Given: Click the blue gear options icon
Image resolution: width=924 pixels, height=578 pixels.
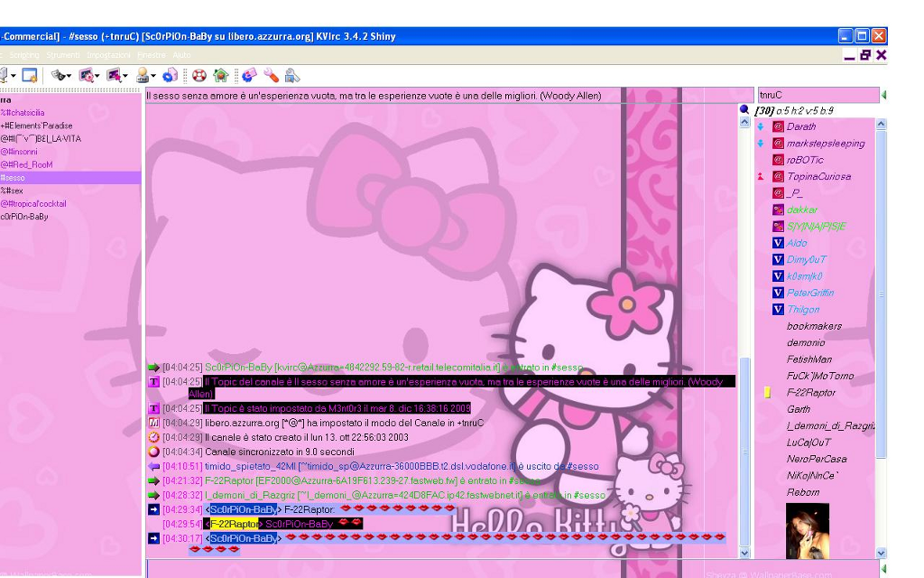Looking at the screenshot, I should [170, 76].
